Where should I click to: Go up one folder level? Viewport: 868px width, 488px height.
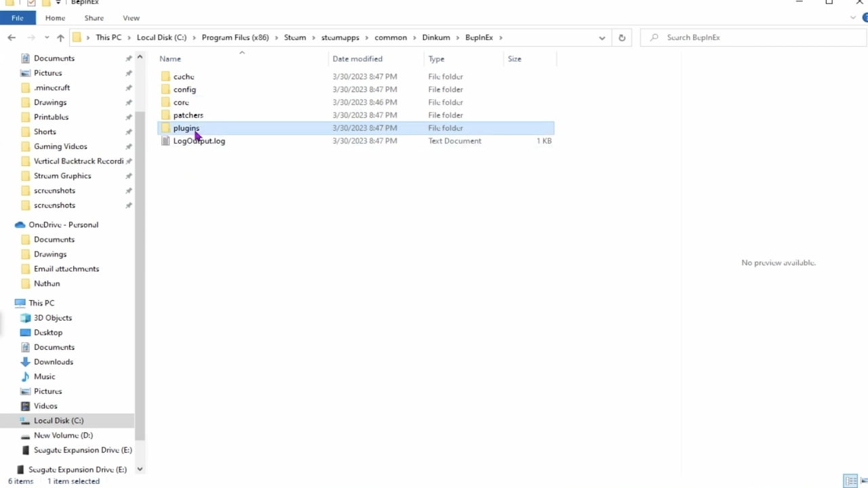coord(60,38)
